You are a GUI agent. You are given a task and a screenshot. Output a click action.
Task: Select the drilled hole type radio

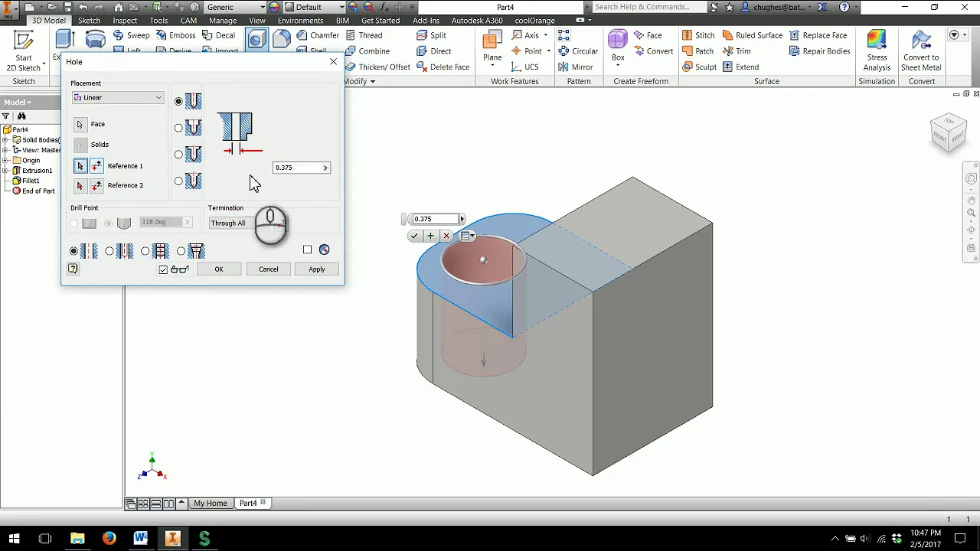178,101
